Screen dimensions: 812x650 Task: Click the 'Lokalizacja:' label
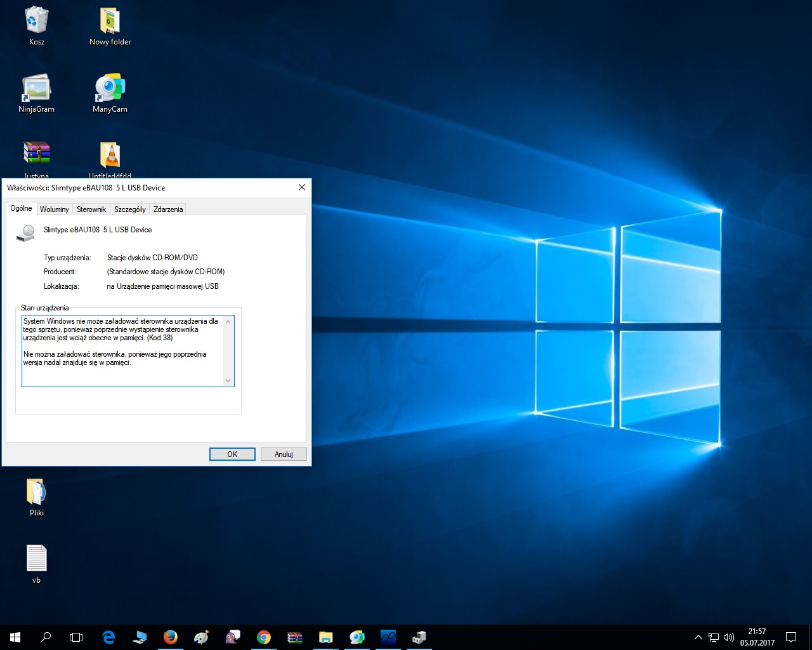coord(62,286)
